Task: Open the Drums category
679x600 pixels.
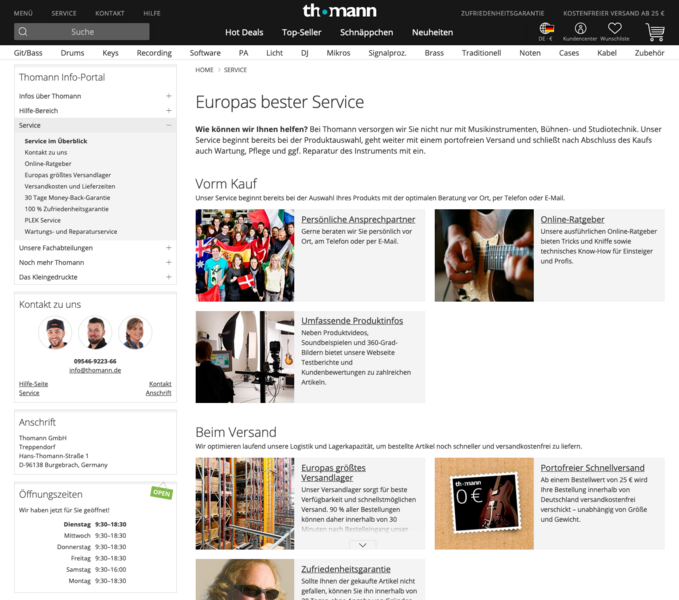Action: coord(72,53)
